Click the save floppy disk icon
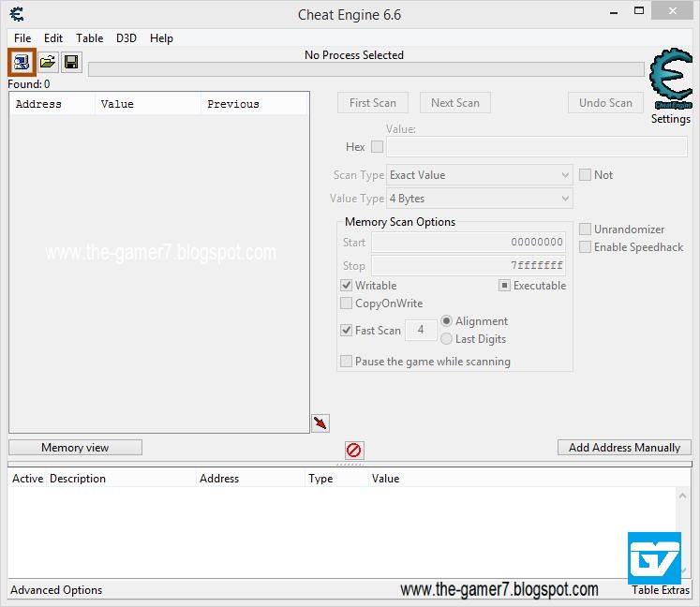The image size is (700, 607). [71, 62]
